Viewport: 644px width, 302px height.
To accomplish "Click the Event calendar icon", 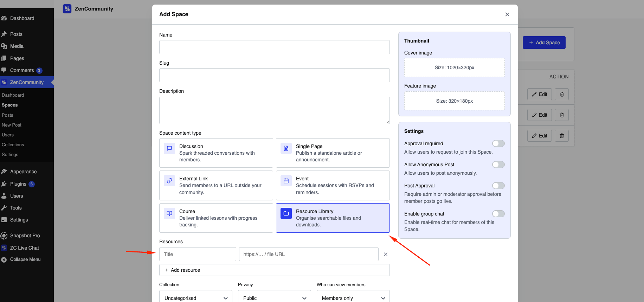I will point(286,181).
